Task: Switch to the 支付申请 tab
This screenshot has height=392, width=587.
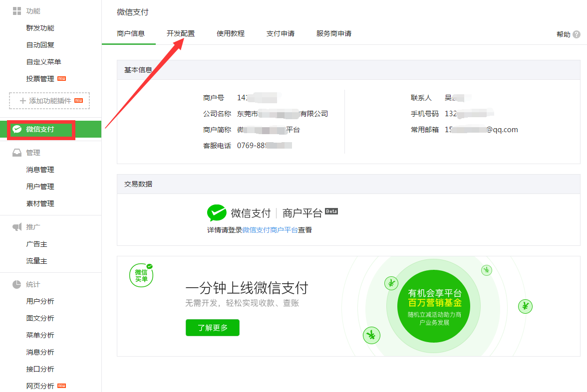Action: coord(281,34)
